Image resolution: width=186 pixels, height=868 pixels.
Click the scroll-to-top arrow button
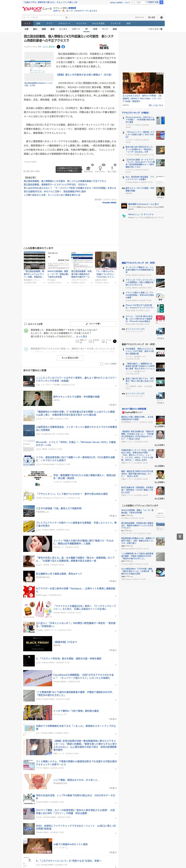pos(180,536)
